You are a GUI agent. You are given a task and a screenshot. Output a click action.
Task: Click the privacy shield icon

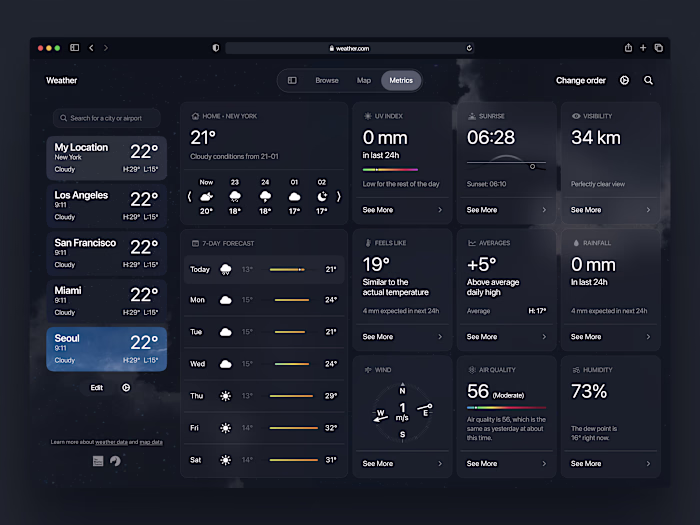coord(216,48)
